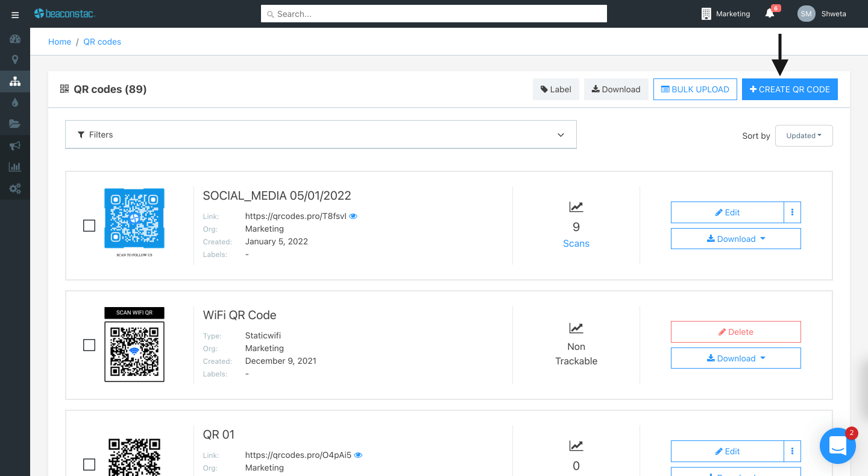868x476 pixels.
Task: Open more options for SOCIAL_MEDIA QR code
Action: click(792, 212)
